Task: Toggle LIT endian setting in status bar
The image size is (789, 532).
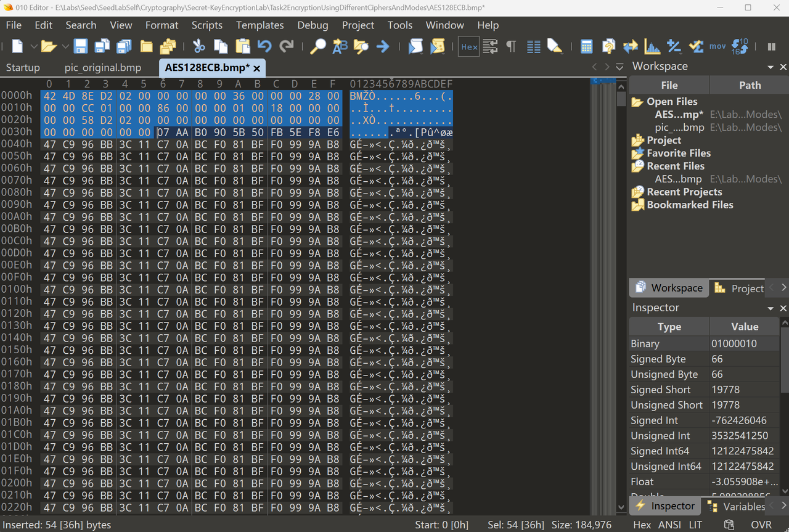Action: click(x=696, y=525)
